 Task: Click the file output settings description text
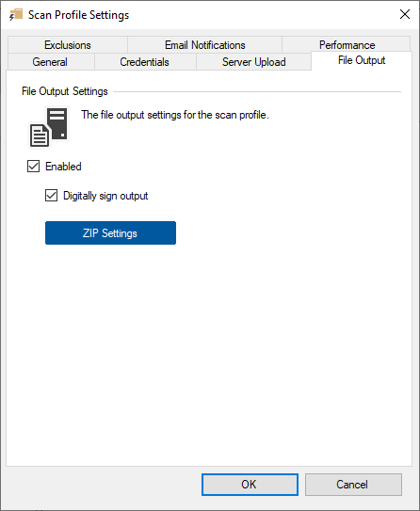[x=175, y=115]
